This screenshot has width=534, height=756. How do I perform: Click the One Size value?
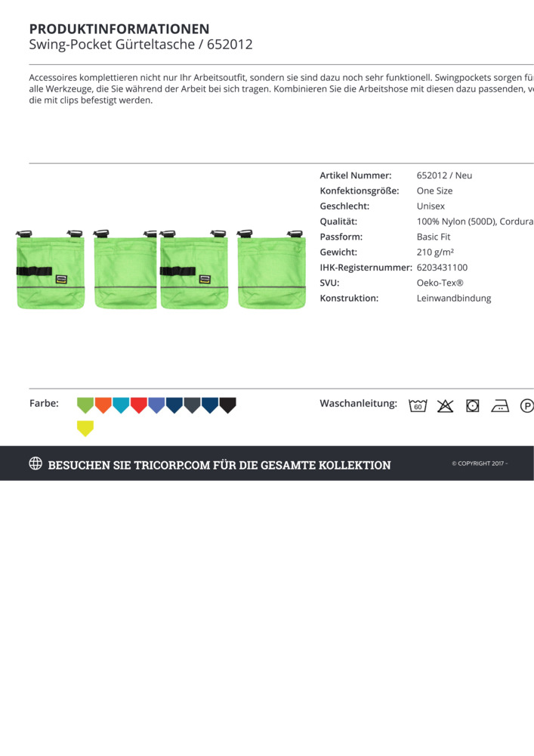434,191
